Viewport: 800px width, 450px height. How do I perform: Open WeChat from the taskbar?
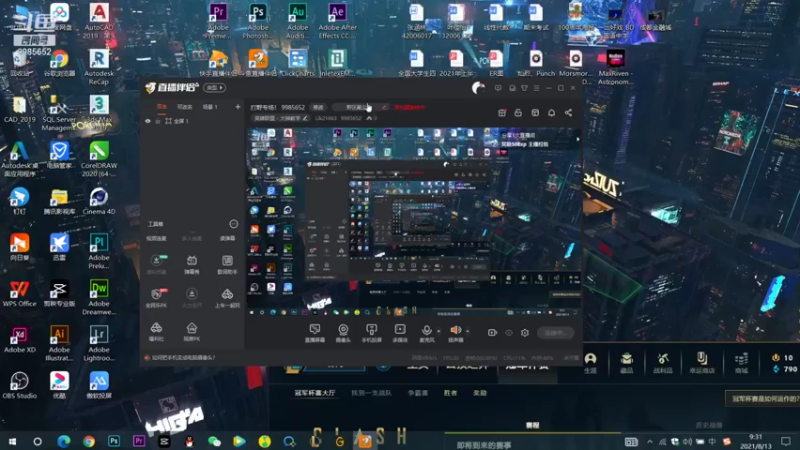click(x=214, y=441)
